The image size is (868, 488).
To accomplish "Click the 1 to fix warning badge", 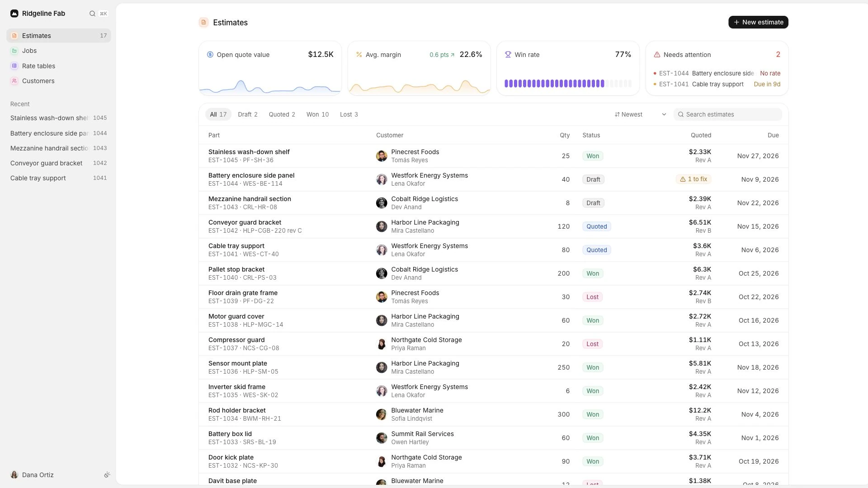I will (693, 179).
